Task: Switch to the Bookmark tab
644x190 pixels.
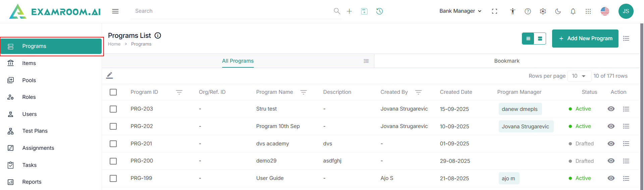Action: click(506, 61)
